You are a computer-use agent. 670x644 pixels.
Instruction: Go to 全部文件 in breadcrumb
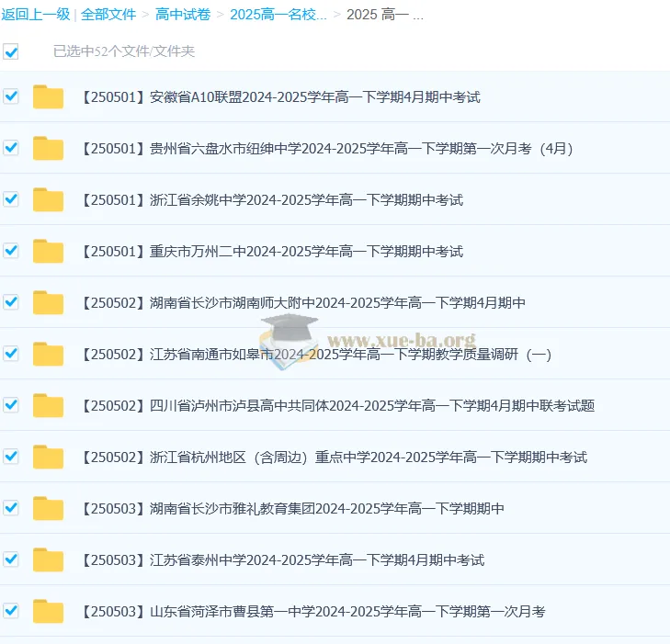tap(108, 15)
